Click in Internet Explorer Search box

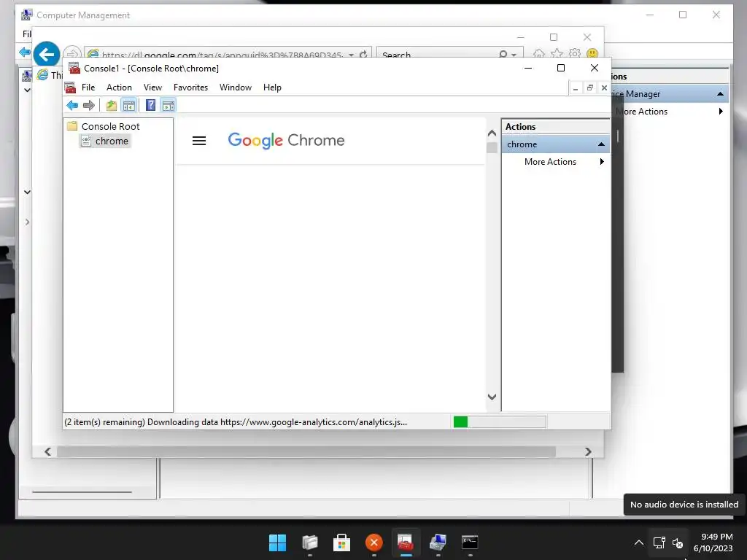[x=437, y=54]
